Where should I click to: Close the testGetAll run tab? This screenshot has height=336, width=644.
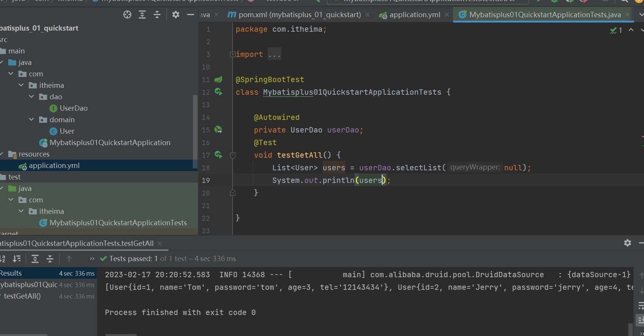160,244
